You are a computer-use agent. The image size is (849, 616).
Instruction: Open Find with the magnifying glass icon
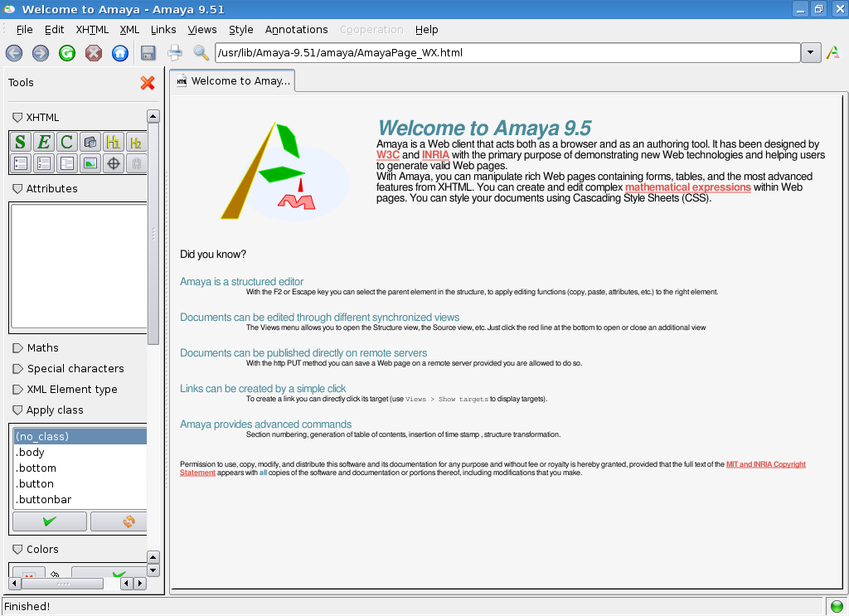[201, 53]
